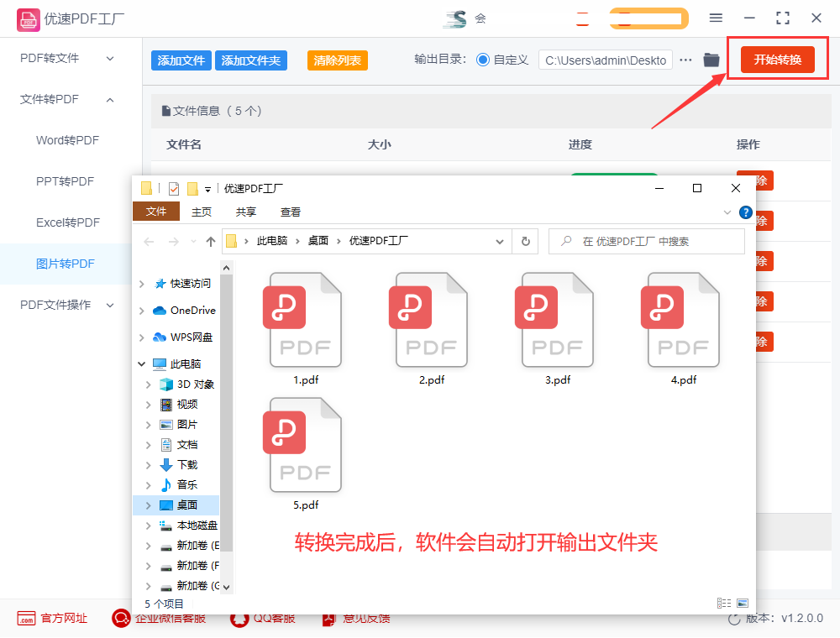Expand 快速访问 tree node arrow

[141, 284]
